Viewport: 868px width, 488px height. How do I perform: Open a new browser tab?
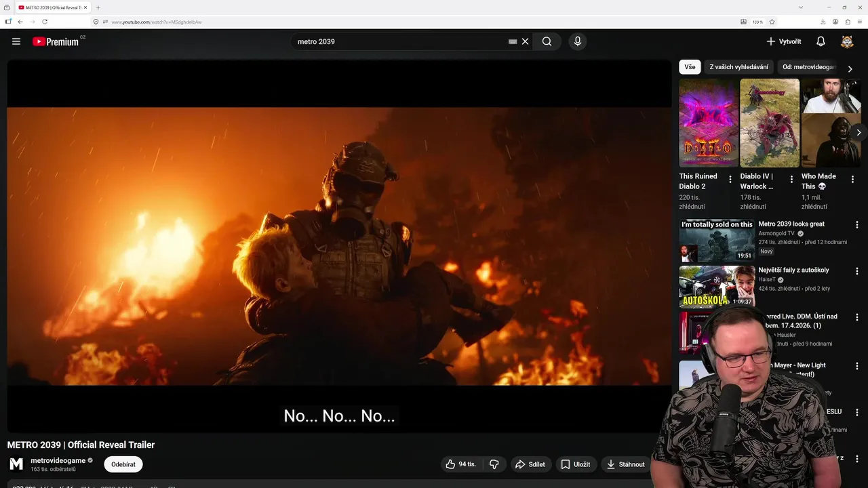(x=98, y=7)
